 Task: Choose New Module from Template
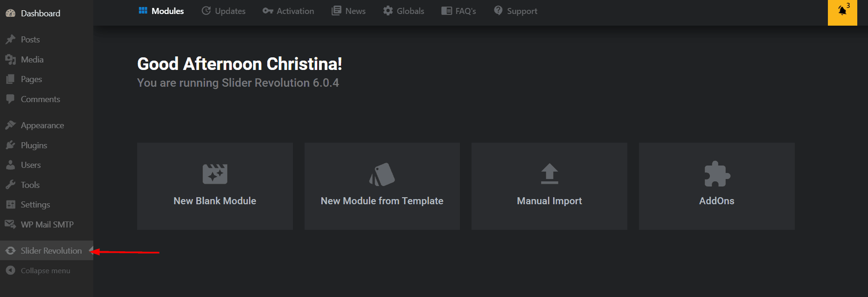(382, 186)
